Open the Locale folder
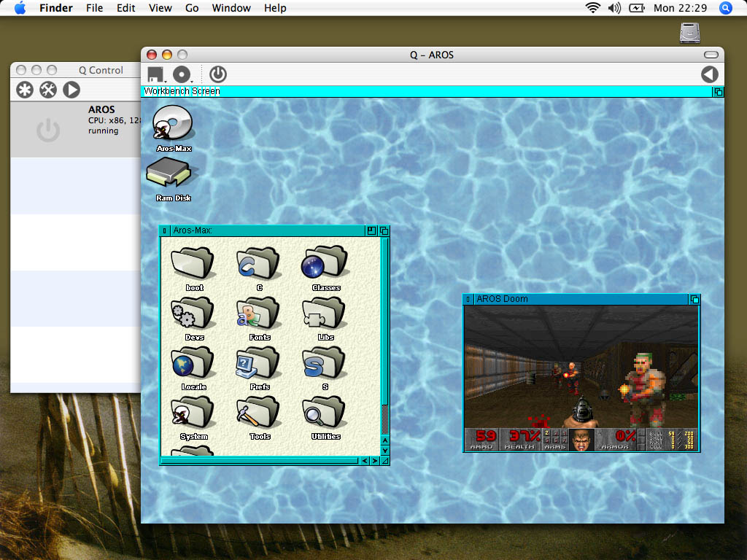 click(193, 367)
